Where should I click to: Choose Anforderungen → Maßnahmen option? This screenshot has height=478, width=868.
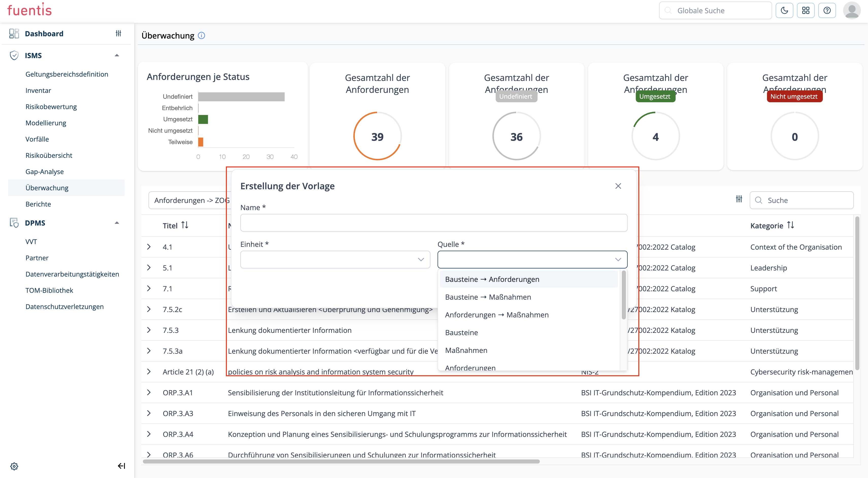pos(497,315)
